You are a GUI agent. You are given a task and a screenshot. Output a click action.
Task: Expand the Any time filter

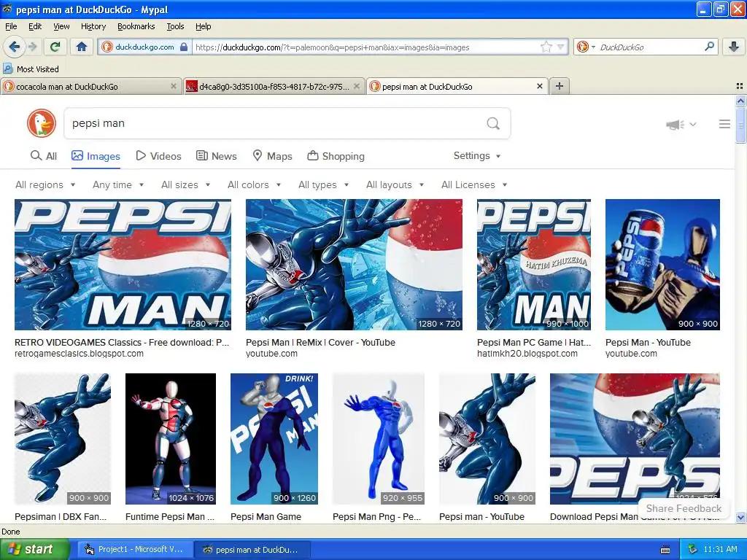[118, 184]
